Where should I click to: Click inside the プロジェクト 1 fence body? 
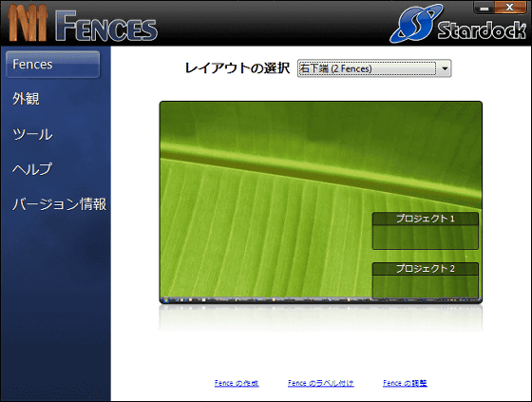pyautogui.click(x=426, y=237)
